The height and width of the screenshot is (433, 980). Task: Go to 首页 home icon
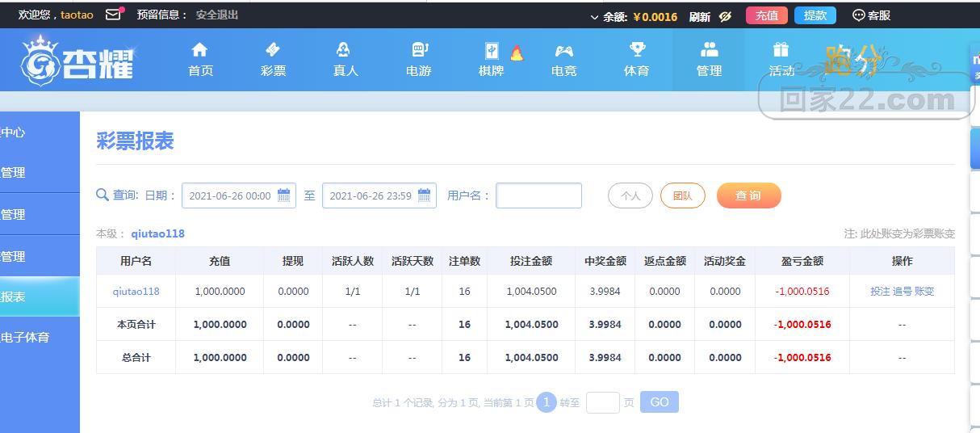coord(200,49)
